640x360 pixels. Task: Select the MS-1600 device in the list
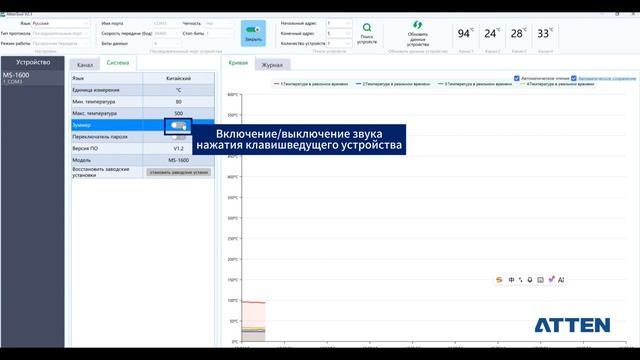[x=33, y=78]
